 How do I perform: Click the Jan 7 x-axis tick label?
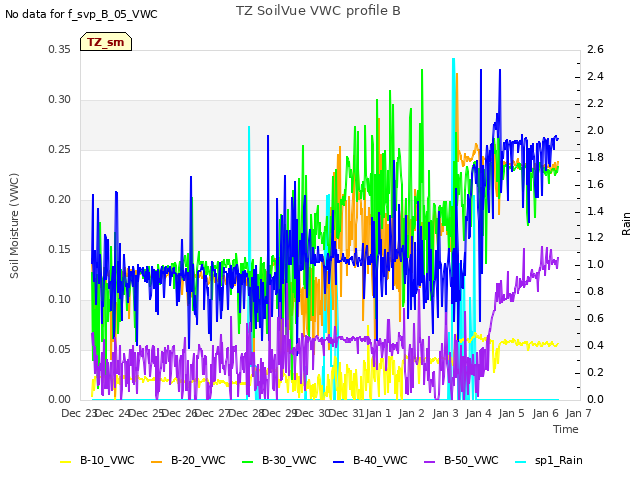(578, 413)
